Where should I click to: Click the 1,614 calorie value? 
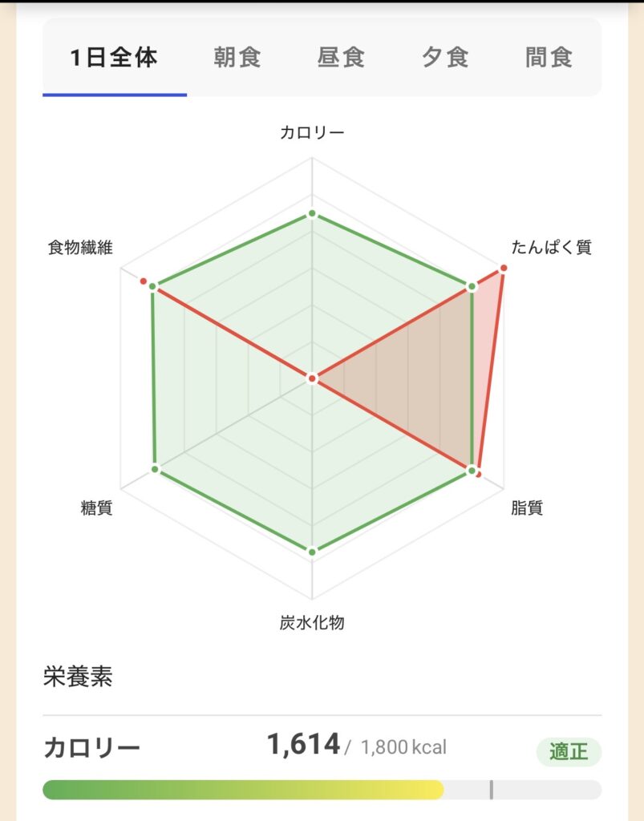point(303,745)
